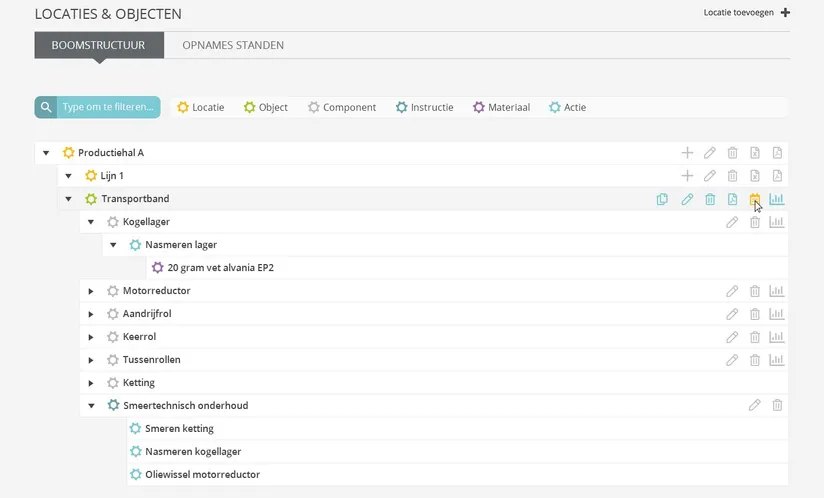824x498 pixels.
Task: Toggle the Locatie filter
Action: [200, 107]
